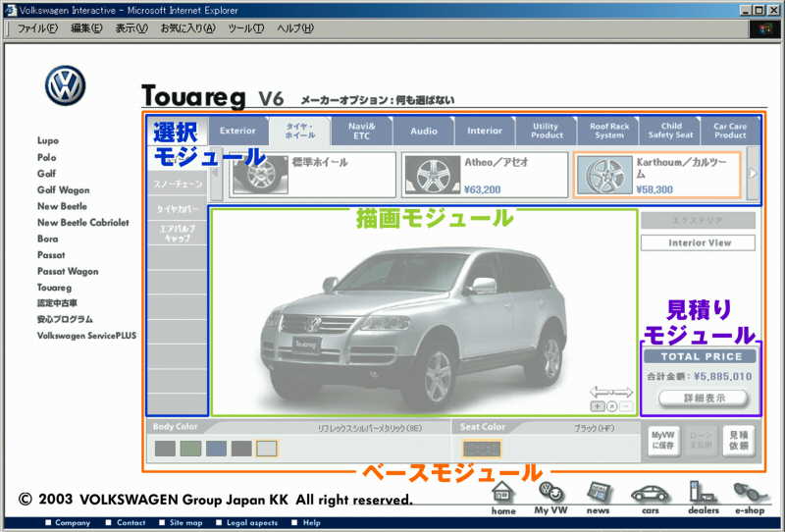Click the MyVWに保存 button
The height and width of the screenshot is (532, 785).
pos(663,441)
